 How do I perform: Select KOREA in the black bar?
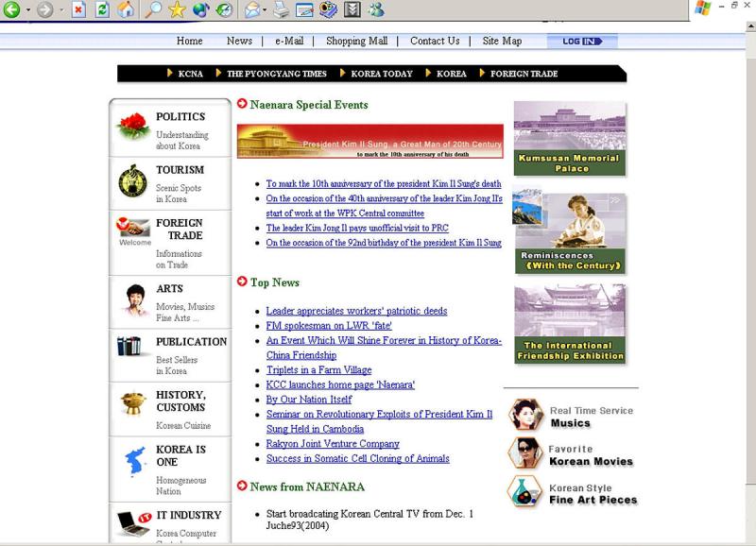click(x=452, y=74)
